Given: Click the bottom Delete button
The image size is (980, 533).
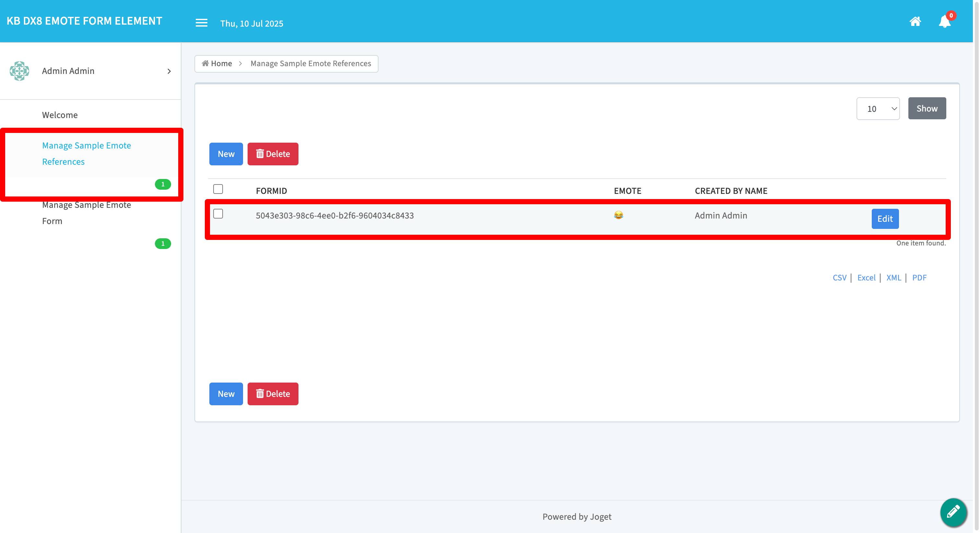Looking at the screenshot, I should point(273,394).
